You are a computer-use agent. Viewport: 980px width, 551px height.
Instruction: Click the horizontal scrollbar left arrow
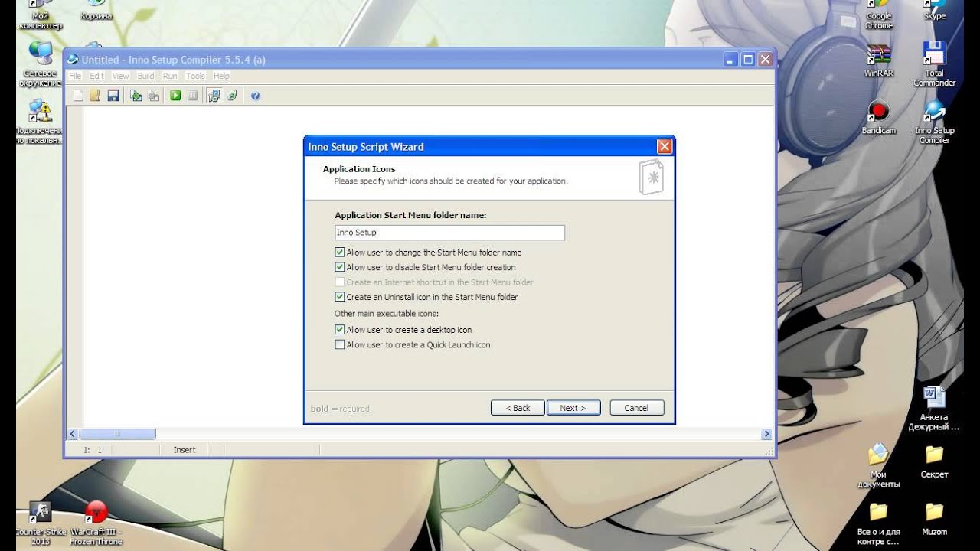73,434
